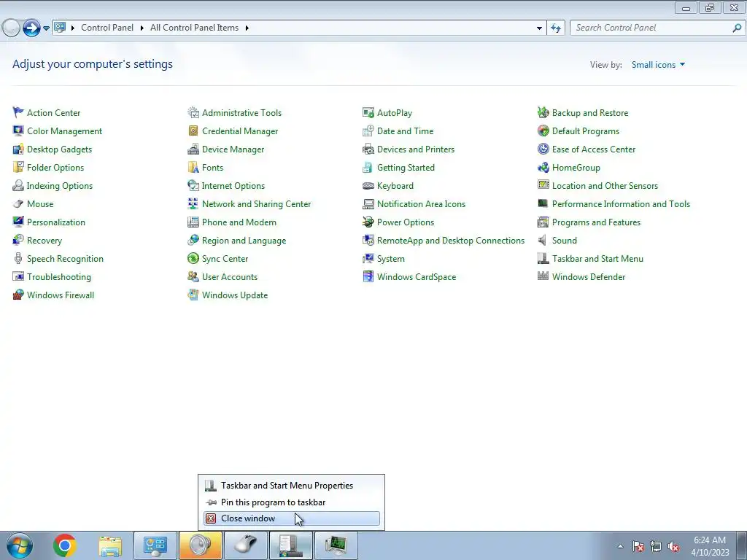Click the clock showing 6:24 AM

pyautogui.click(x=709, y=540)
